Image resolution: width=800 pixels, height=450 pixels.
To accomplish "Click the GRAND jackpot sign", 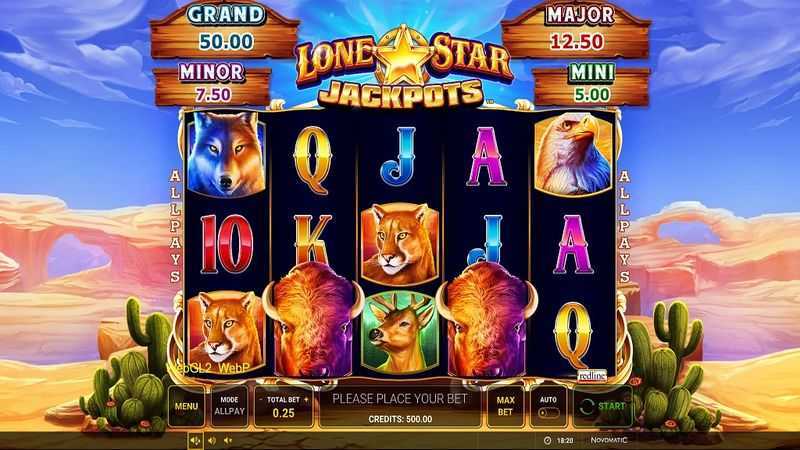I will [225, 31].
